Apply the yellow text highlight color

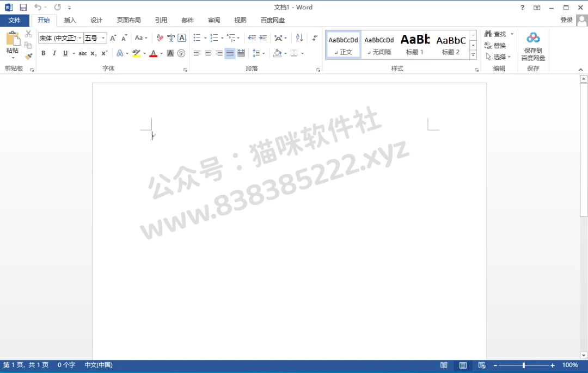136,53
